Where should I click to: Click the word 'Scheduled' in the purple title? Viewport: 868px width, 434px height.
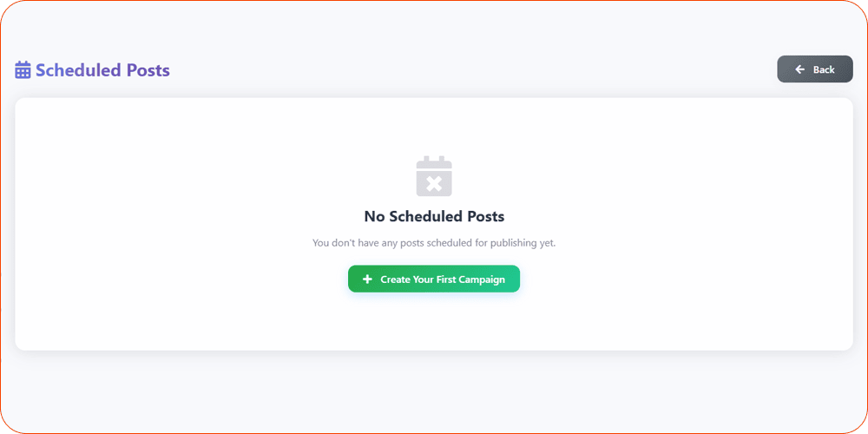click(x=78, y=70)
